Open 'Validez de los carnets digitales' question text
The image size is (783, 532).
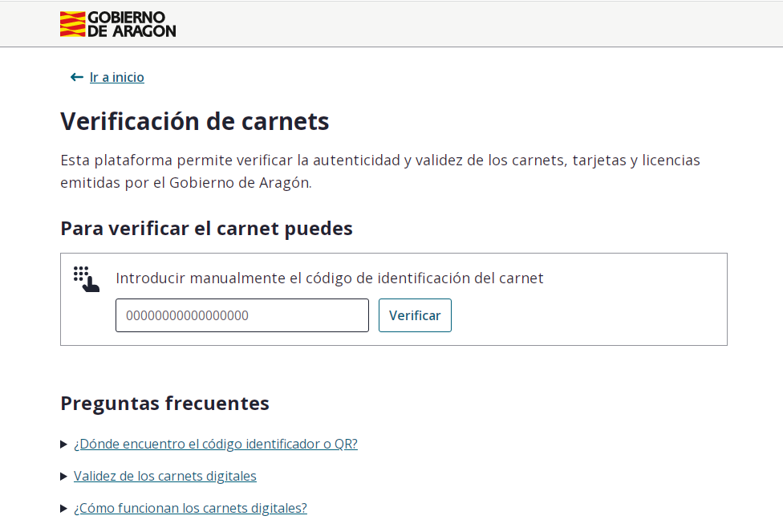click(165, 476)
